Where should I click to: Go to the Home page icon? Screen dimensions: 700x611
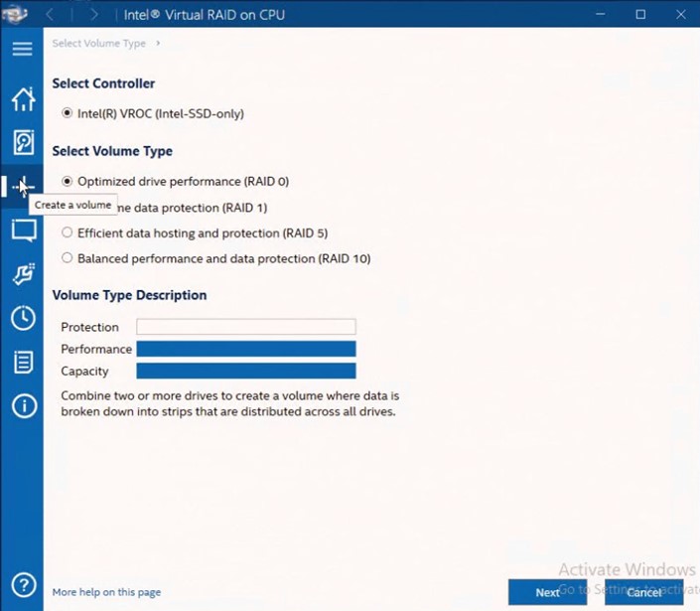(x=23, y=98)
